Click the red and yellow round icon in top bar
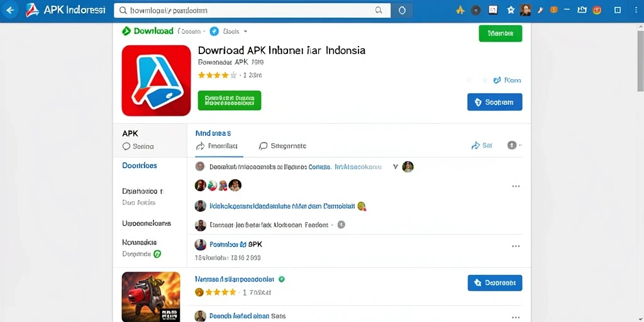 point(597,10)
